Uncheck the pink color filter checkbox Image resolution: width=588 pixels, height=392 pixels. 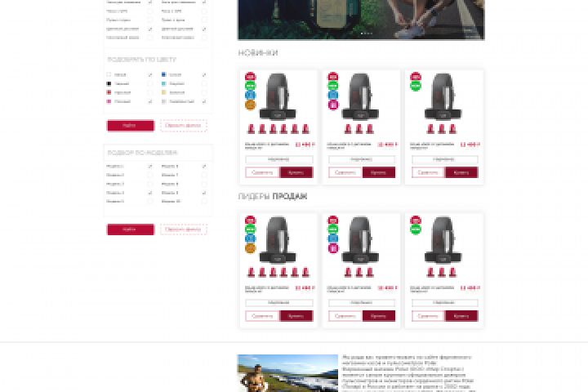[150, 101]
